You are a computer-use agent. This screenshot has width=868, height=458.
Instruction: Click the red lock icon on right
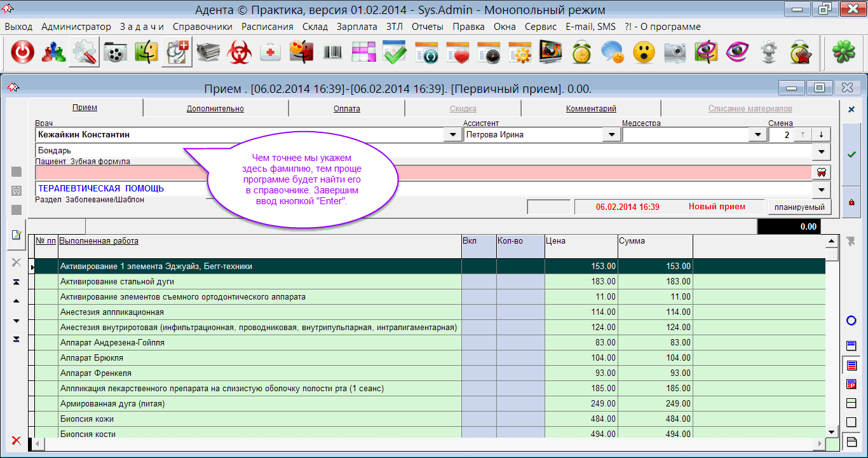point(851,202)
